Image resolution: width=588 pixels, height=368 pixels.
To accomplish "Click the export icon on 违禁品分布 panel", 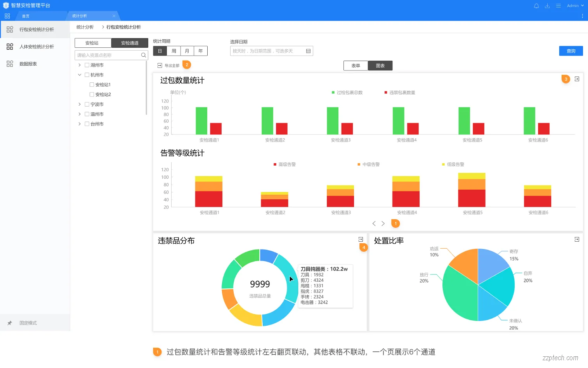I will point(360,239).
